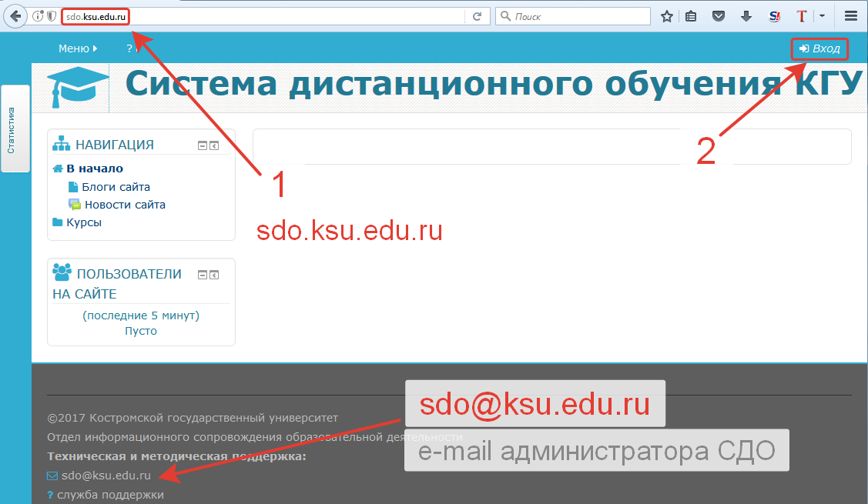This screenshot has height=504, width=868.
Task: Open the downloads arrow icon
Action: point(746,17)
